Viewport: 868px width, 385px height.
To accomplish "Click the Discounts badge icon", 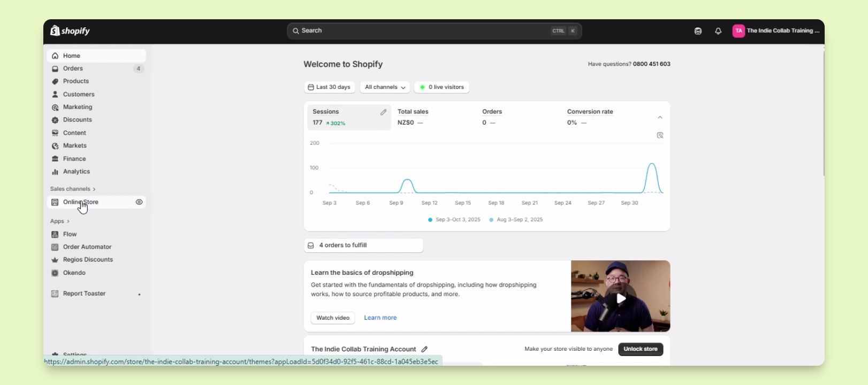I will [55, 120].
